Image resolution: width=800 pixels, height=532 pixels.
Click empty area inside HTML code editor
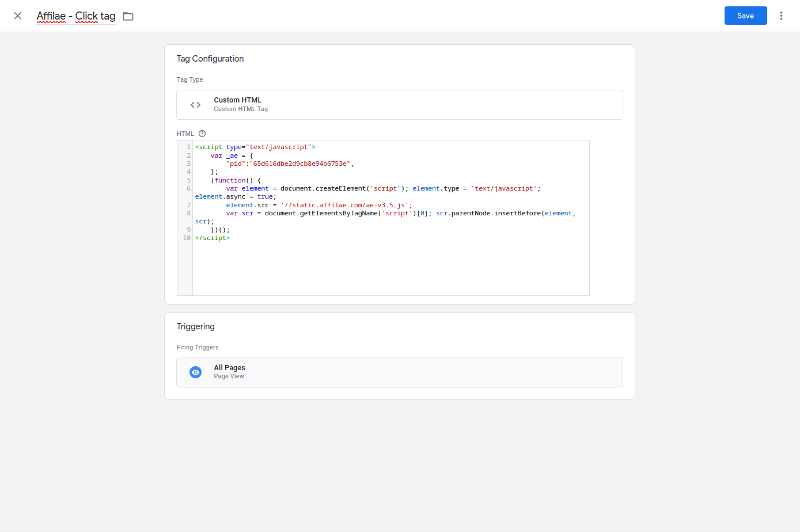pyautogui.click(x=390, y=268)
